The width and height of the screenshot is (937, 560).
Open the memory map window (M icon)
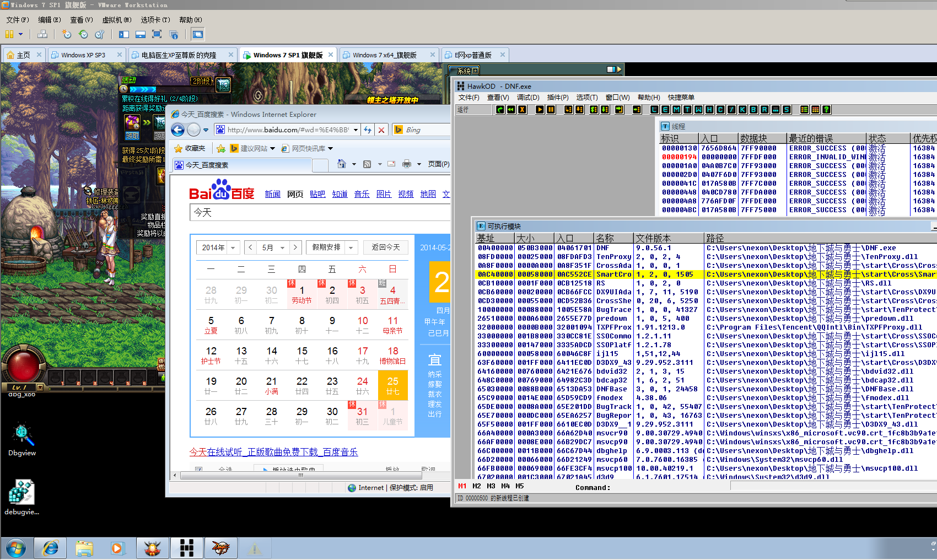(x=676, y=110)
